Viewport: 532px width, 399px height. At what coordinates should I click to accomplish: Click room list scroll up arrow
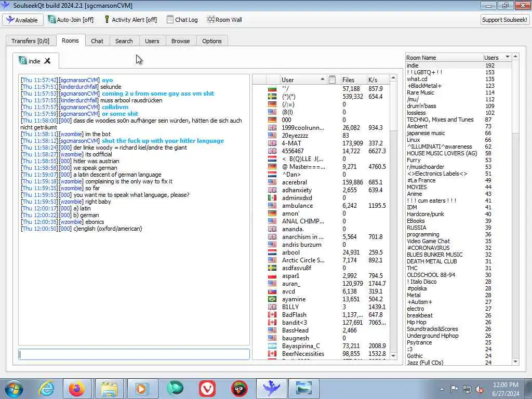click(515, 57)
